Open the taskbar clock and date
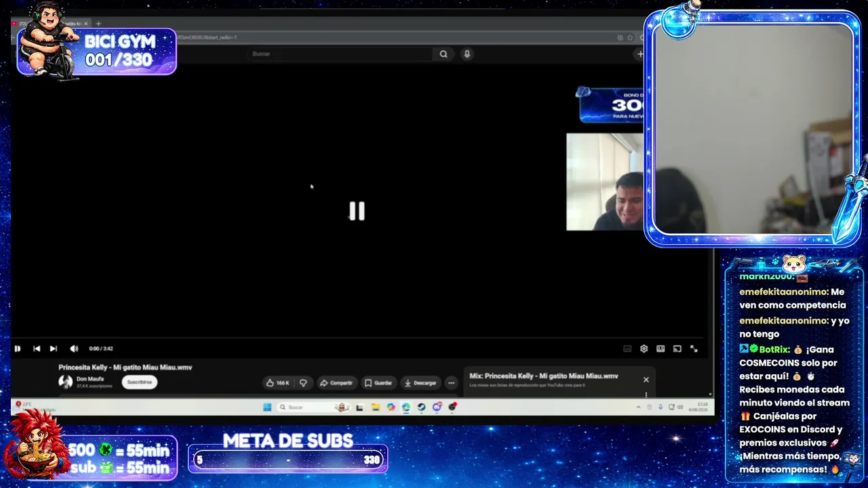The image size is (868, 488). (x=698, y=407)
